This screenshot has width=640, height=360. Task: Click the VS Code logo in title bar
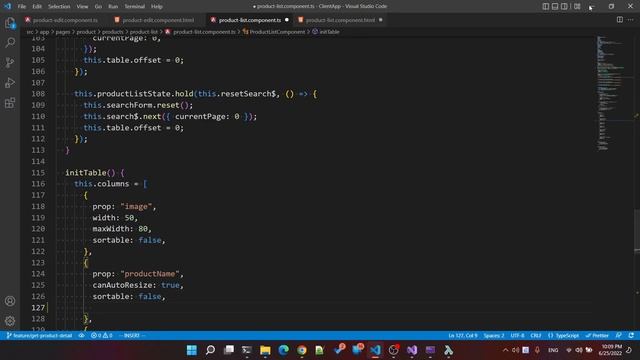(7, 6)
